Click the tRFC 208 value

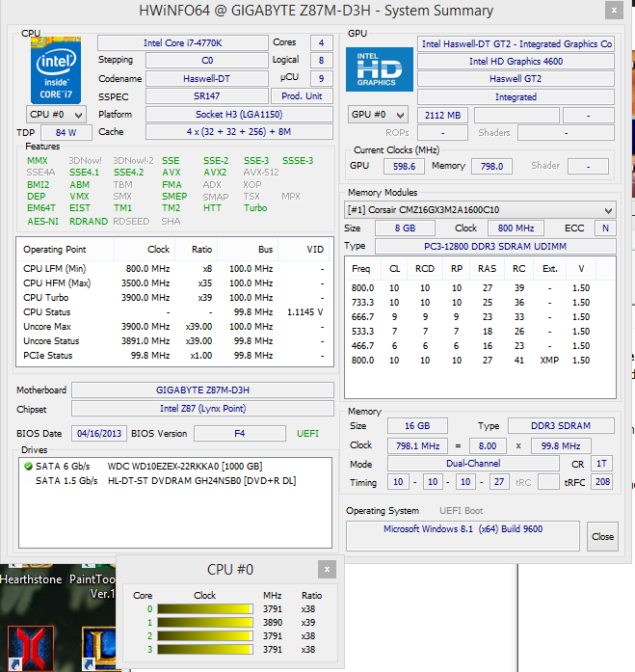602,482
